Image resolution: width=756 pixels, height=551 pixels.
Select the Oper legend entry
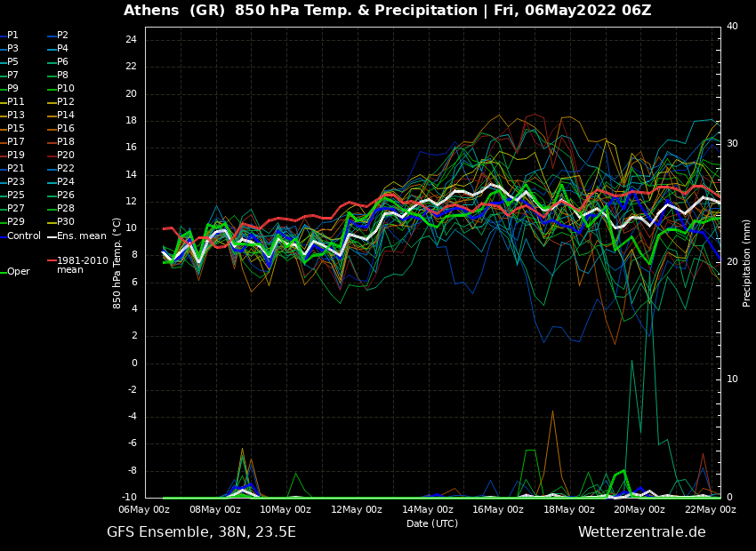(x=18, y=272)
